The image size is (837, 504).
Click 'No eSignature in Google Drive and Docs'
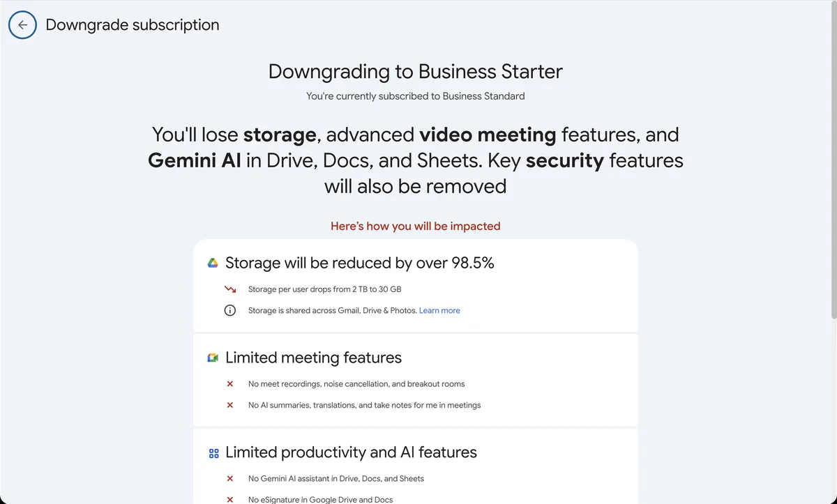(x=321, y=499)
